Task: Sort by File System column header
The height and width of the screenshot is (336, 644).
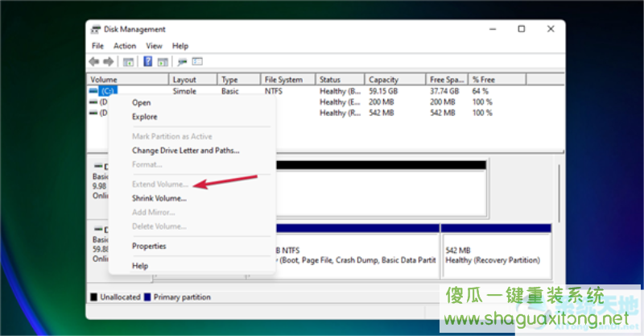Action: (x=288, y=80)
